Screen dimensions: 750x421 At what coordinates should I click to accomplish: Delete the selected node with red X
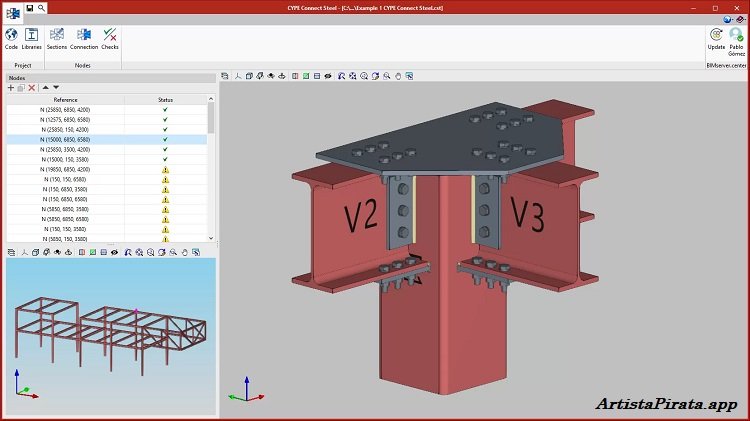(31, 88)
